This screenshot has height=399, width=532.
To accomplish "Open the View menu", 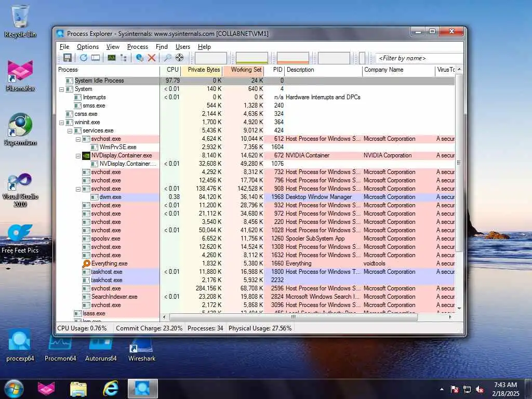I will point(113,47).
